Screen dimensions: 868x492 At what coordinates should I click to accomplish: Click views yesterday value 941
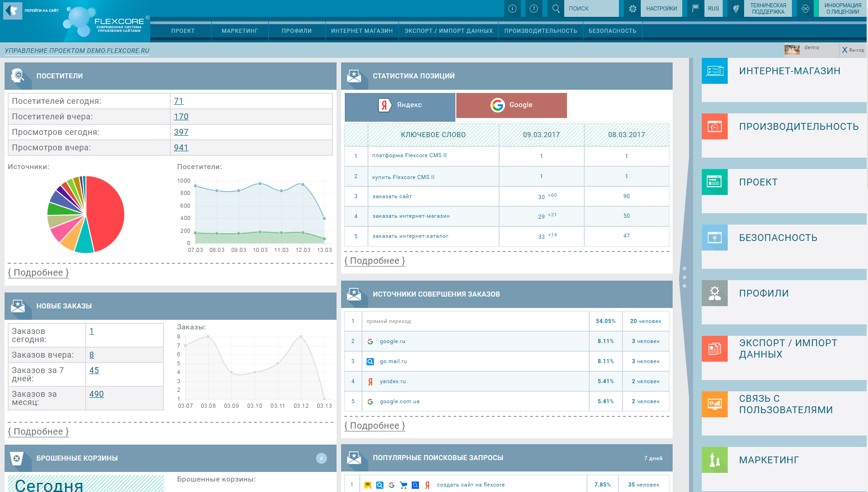181,148
